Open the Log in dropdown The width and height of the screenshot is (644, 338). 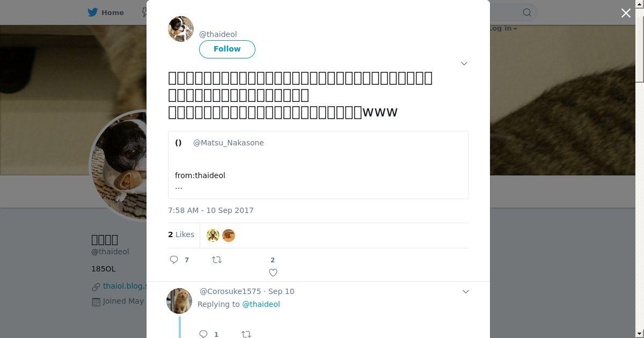click(503, 28)
